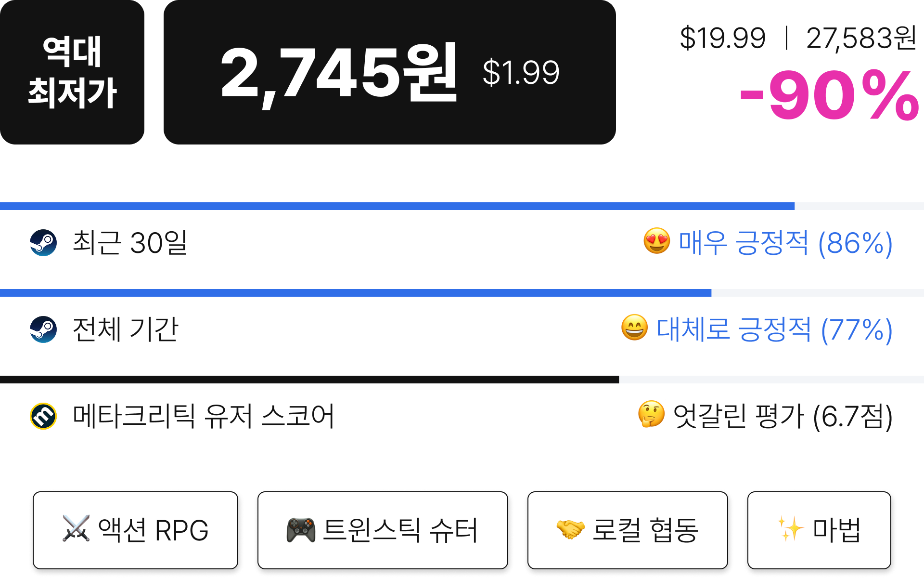
Task: Click the Steam icon beside 최근 30일
Action: tap(43, 243)
